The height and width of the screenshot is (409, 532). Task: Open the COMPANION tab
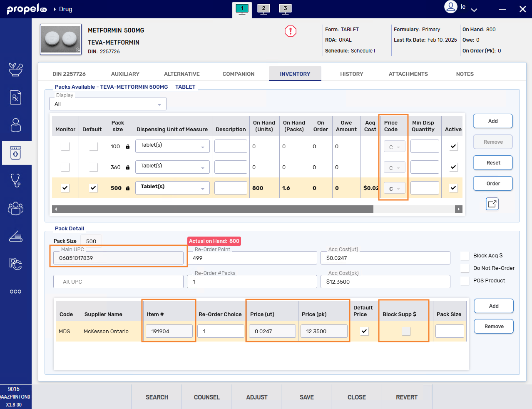(x=239, y=74)
